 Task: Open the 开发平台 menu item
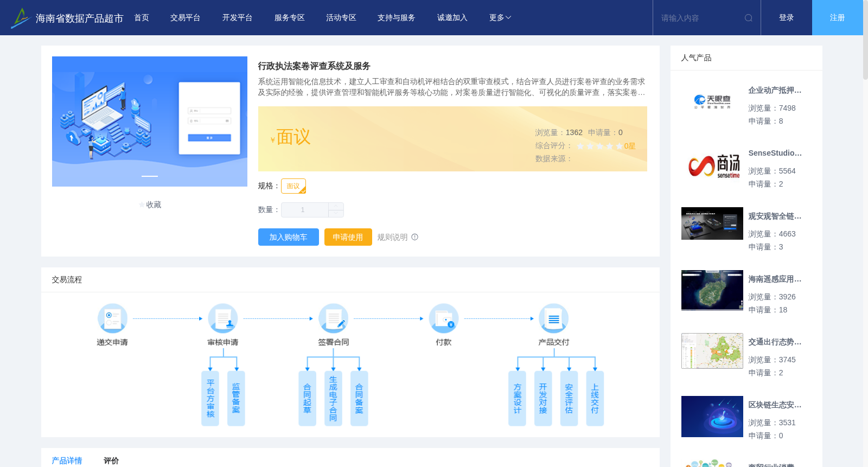tap(237, 18)
